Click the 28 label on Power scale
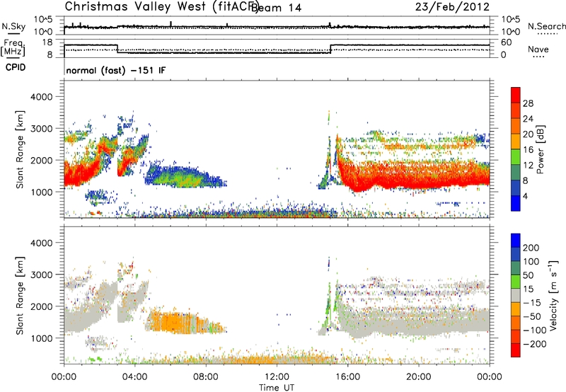The image size is (566, 392). [x=528, y=103]
